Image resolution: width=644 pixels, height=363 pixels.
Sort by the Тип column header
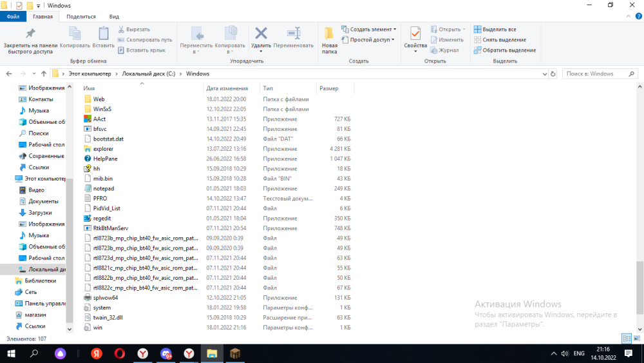pyautogui.click(x=289, y=88)
